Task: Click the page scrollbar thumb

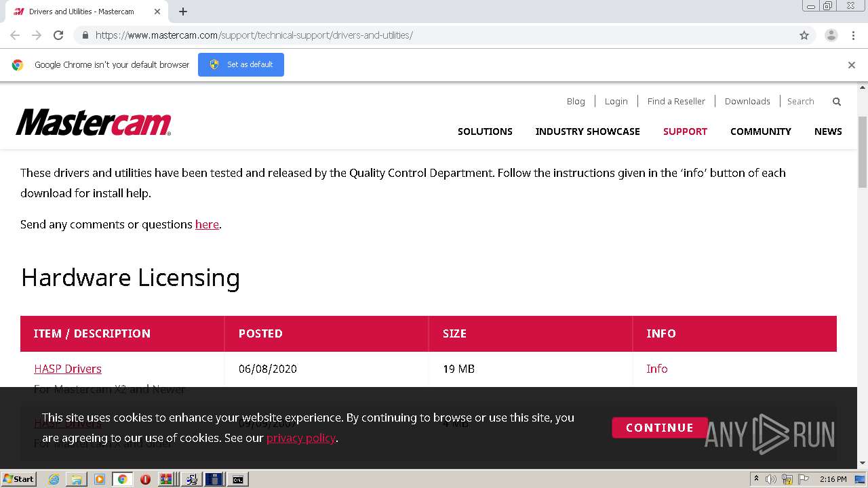Action: click(x=863, y=151)
